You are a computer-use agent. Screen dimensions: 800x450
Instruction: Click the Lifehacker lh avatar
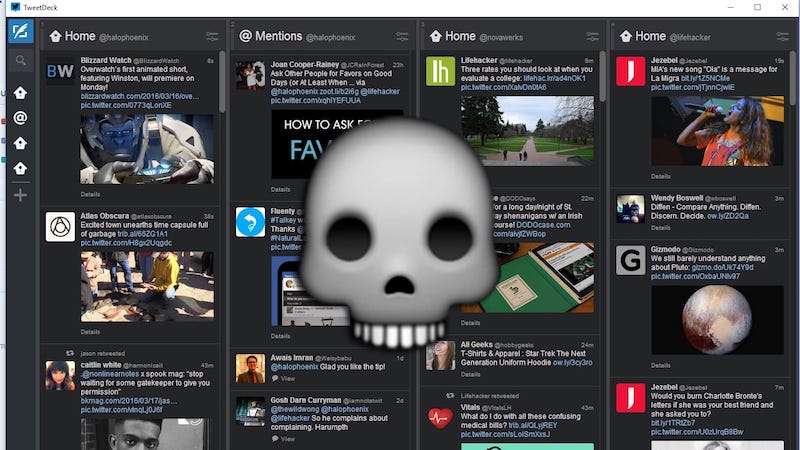pos(440,71)
